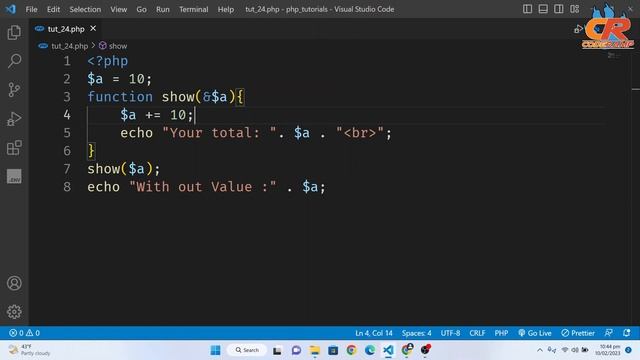Click line number 1 in the gutter
This screenshot has height=360, width=640.
[67, 61]
